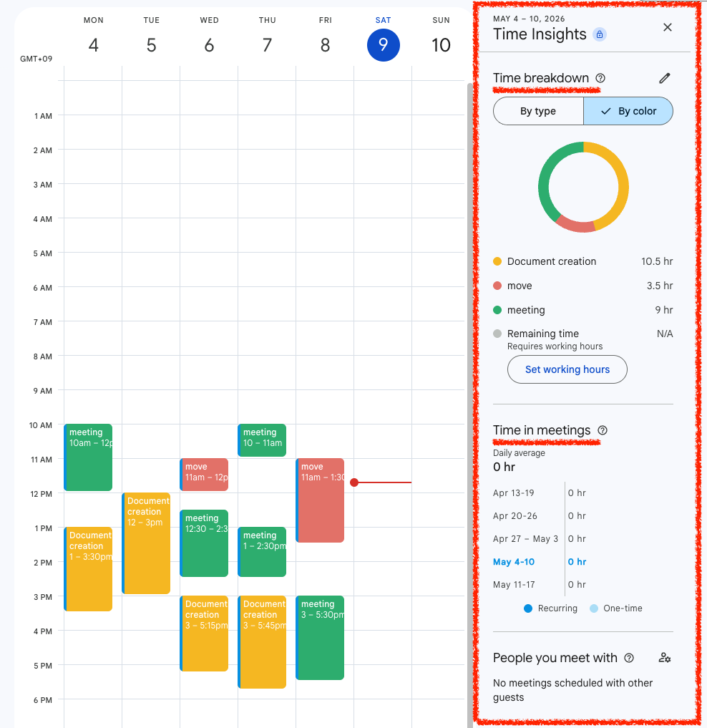Click 'Requires working hours' note

pyautogui.click(x=555, y=346)
